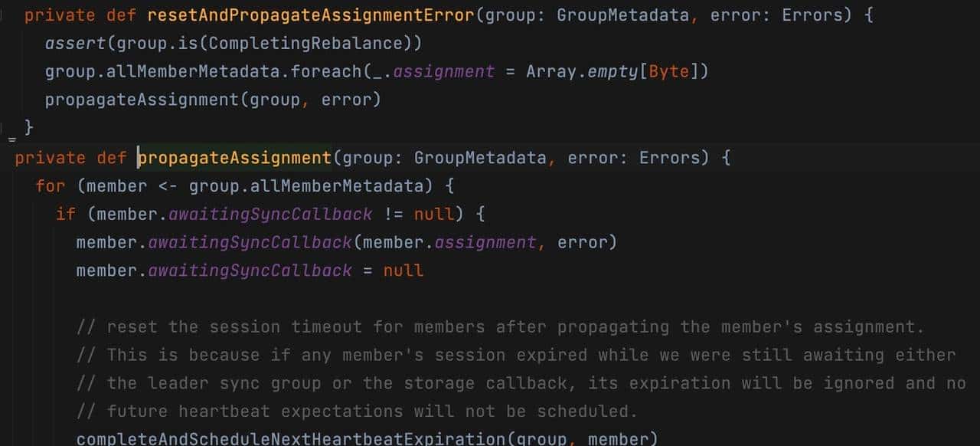Click awaitingSyncCallback being assigned to null
980x446 pixels.
tap(250, 271)
